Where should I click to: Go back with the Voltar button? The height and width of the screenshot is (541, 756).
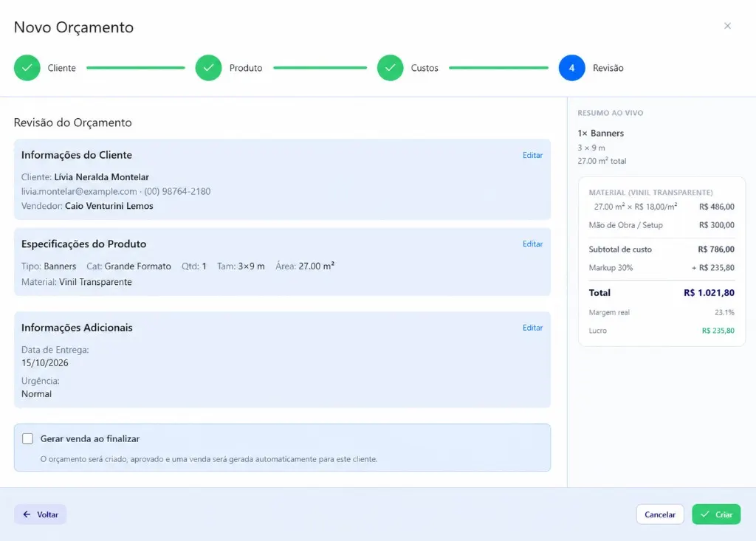coord(41,514)
